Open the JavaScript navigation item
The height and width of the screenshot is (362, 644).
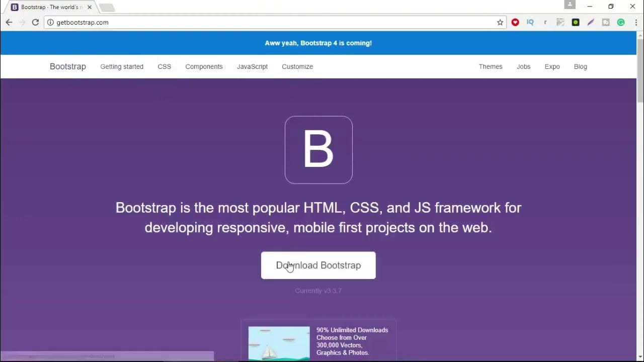[252, 66]
